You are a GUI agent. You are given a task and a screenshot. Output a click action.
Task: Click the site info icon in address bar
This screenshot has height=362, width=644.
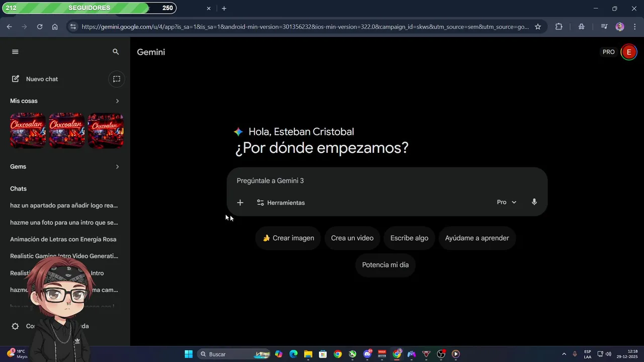click(x=73, y=27)
